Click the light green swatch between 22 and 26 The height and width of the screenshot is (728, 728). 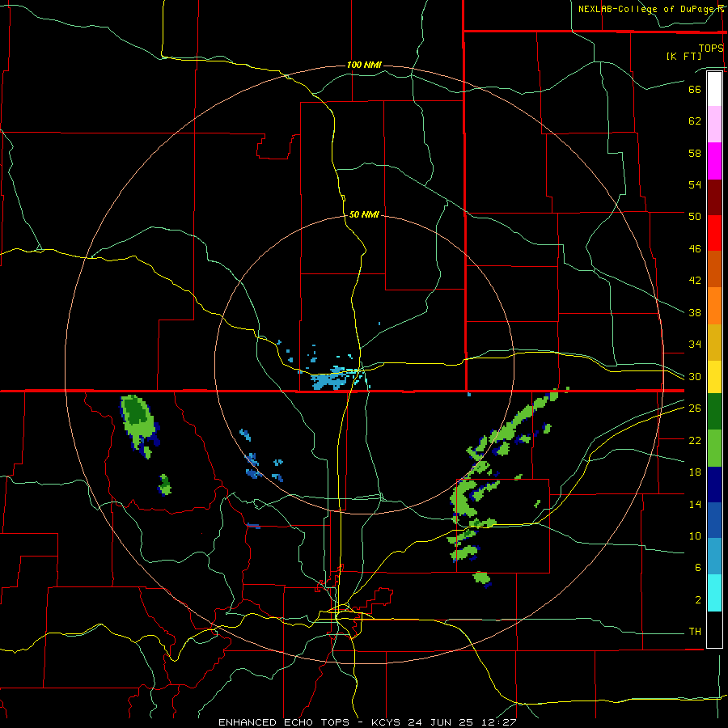(714, 448)
